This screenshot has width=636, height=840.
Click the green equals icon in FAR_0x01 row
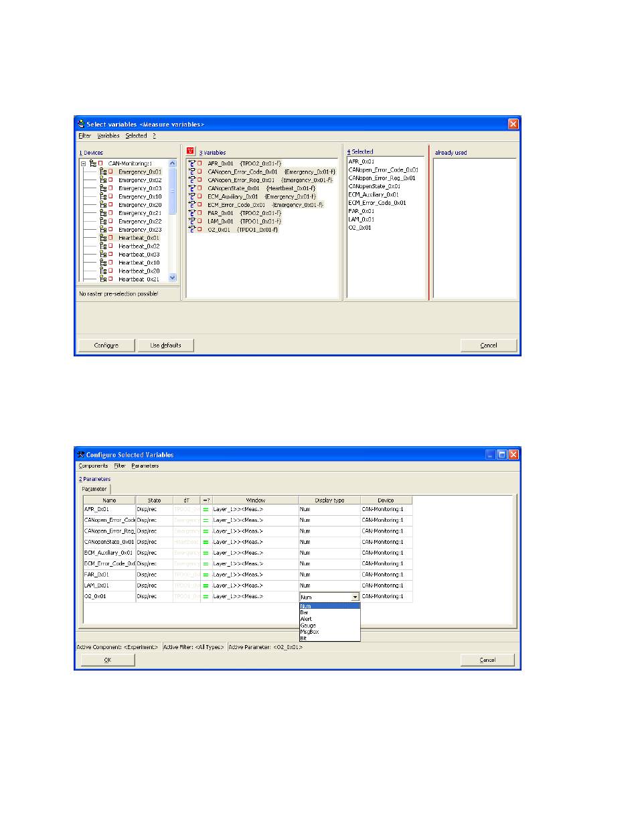click(x=206, y=574)
